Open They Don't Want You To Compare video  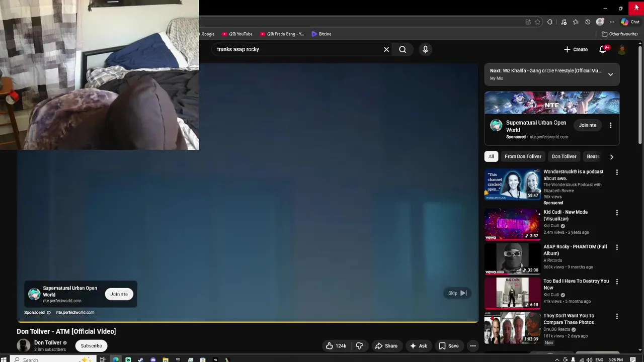569,319
